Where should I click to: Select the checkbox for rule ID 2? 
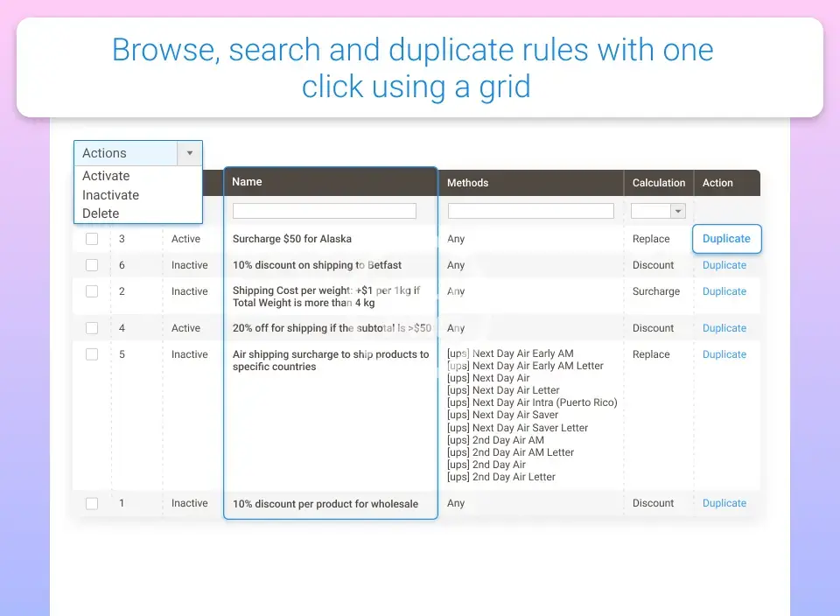92,291
